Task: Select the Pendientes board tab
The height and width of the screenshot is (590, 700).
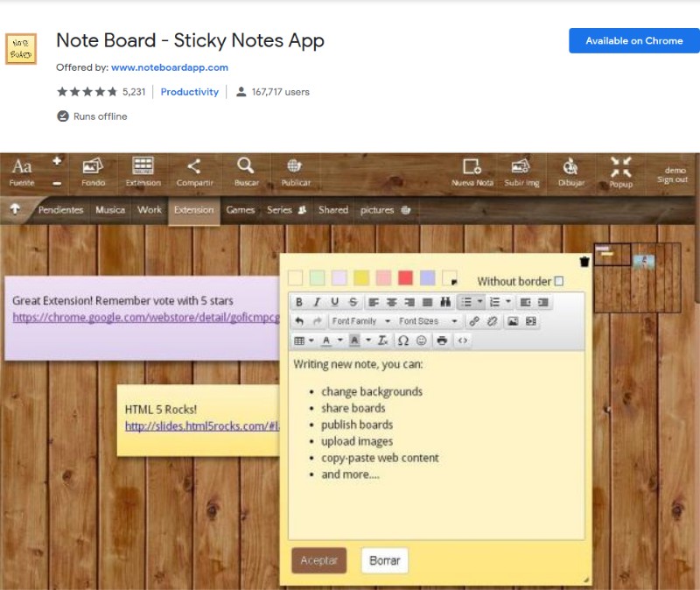Action: [x=60, y=210]
